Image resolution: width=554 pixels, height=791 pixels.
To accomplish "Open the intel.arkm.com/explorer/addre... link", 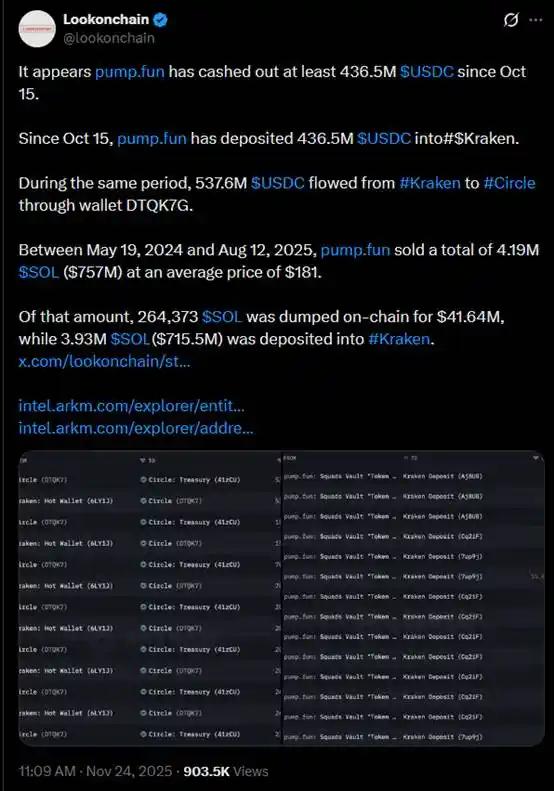I will click(136, 428).
